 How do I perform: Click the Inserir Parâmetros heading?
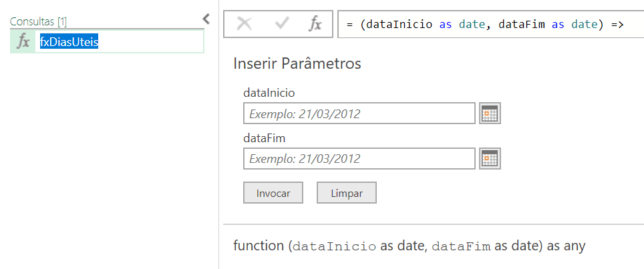pos(297,63)
